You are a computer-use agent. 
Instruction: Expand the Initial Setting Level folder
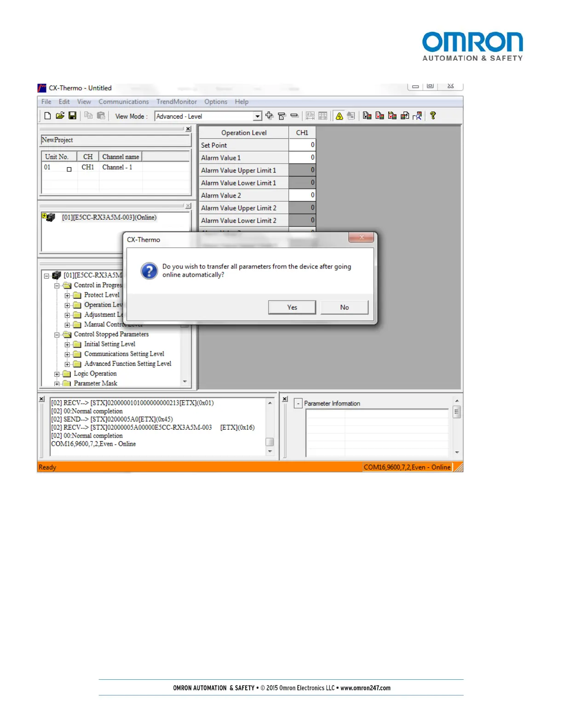pos(67,345)
